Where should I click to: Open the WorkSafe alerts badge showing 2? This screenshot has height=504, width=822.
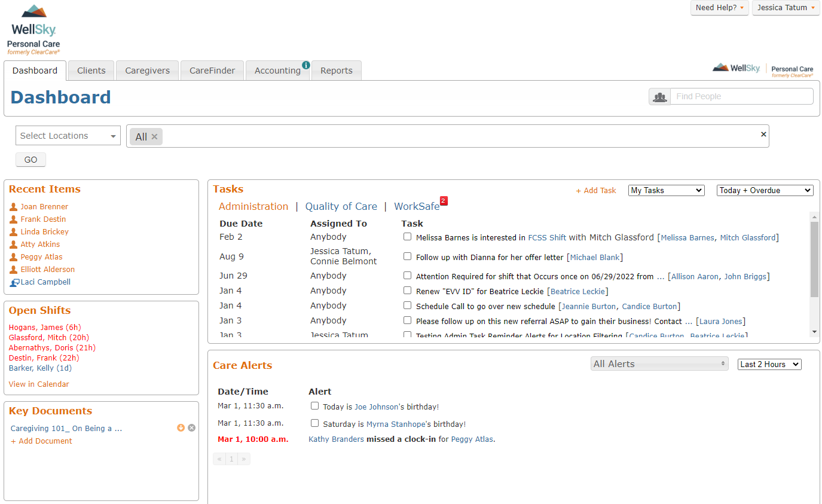point(443,201)
